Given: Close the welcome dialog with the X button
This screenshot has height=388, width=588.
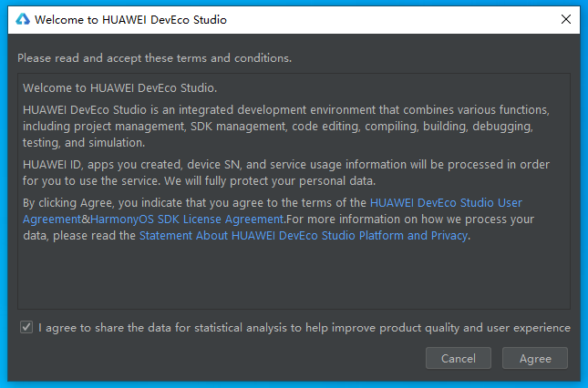Looking at the screenshot, I should pyautogui.click(x=566, y=19).
